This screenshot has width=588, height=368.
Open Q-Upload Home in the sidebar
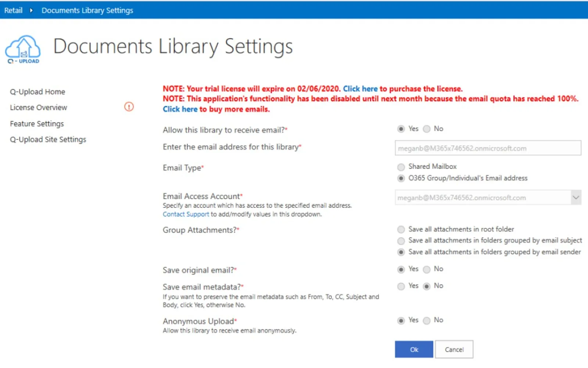tap(37, 92)
